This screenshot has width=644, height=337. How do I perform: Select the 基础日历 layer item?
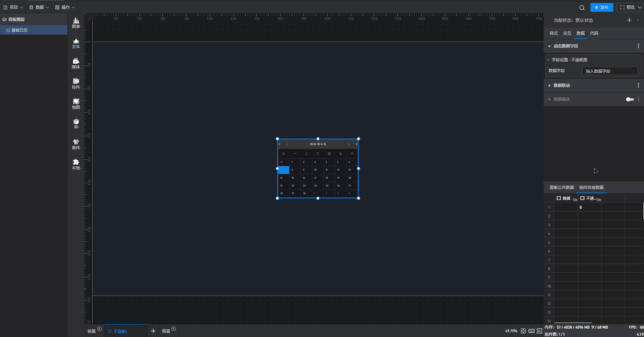(20, 30)
